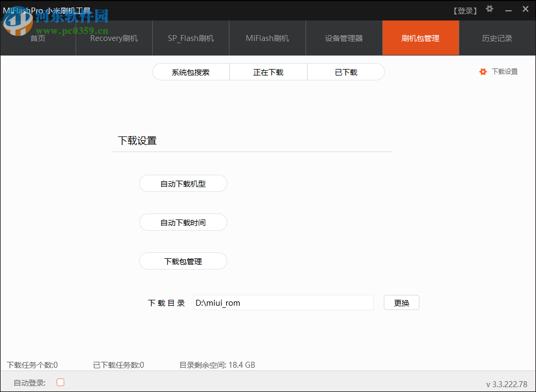Screen dimensions: 536x392
Task: Open the settings gear in the title bar
Action: coord(489,9)
